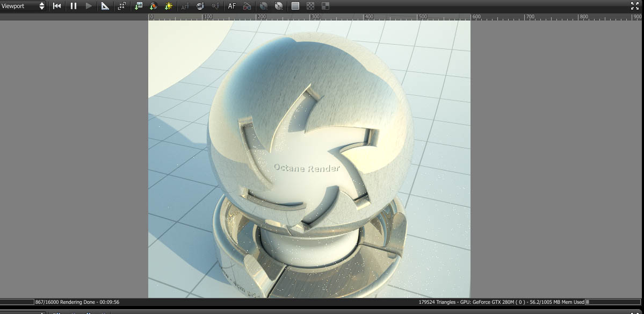Click the '179524 Triangles' GPU info text
The height and width of the screenshot is (314, 644).
click(x=501, y=302)
